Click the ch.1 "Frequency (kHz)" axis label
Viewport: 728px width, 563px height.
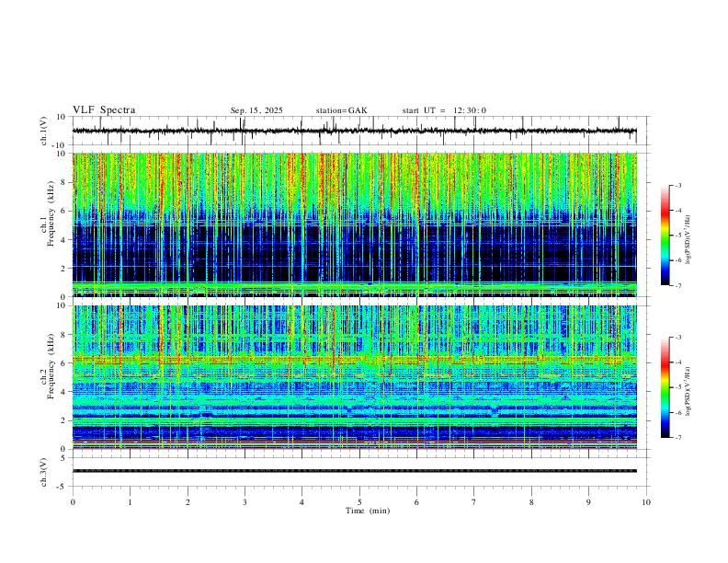(x=51, y=213)
